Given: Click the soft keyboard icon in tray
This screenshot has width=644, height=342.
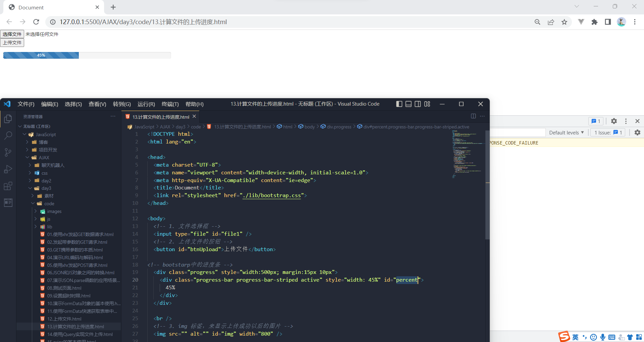Looking at the screenshot, I should coord(612,337).
